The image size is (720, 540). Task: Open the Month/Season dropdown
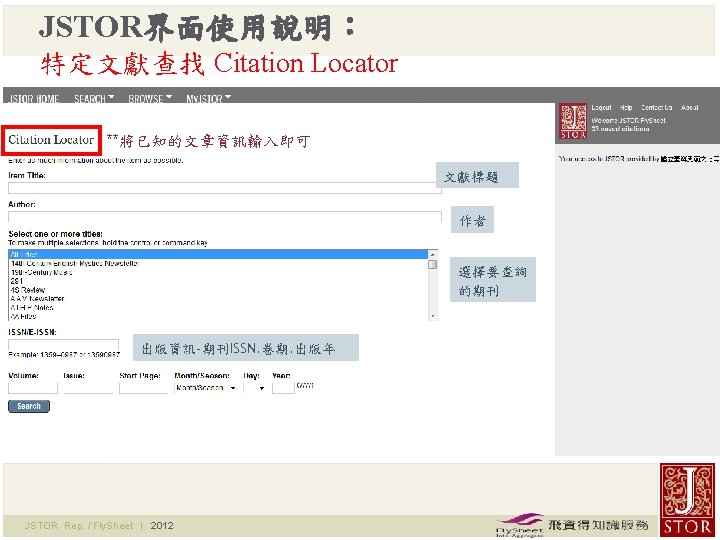[x=206, y=388]
